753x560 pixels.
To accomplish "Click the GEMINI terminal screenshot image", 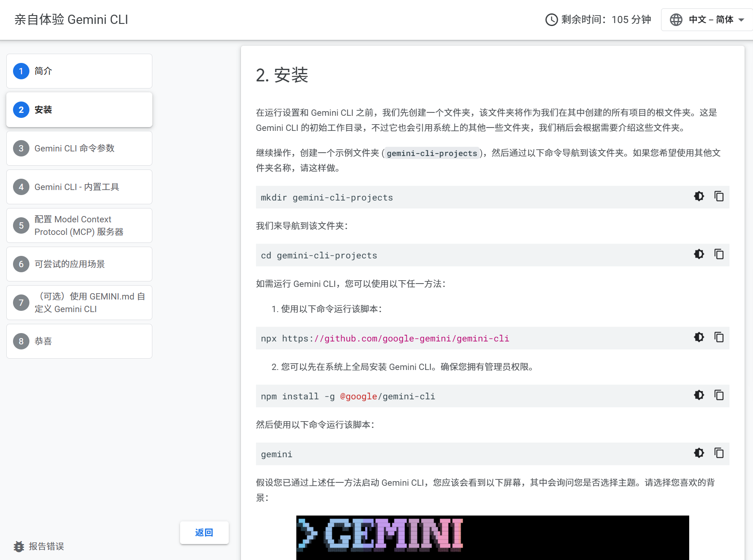I will coord(492,537).
